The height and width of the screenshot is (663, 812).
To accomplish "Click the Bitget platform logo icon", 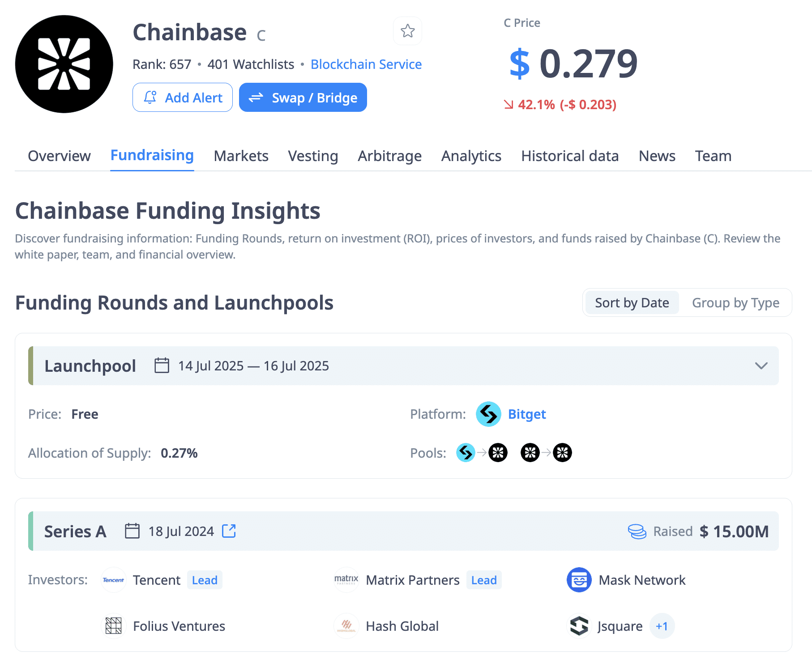I will [488, 414].
